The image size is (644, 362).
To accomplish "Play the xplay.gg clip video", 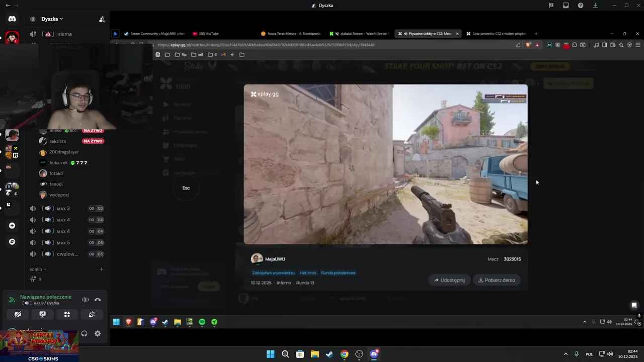I will point(386,164).
